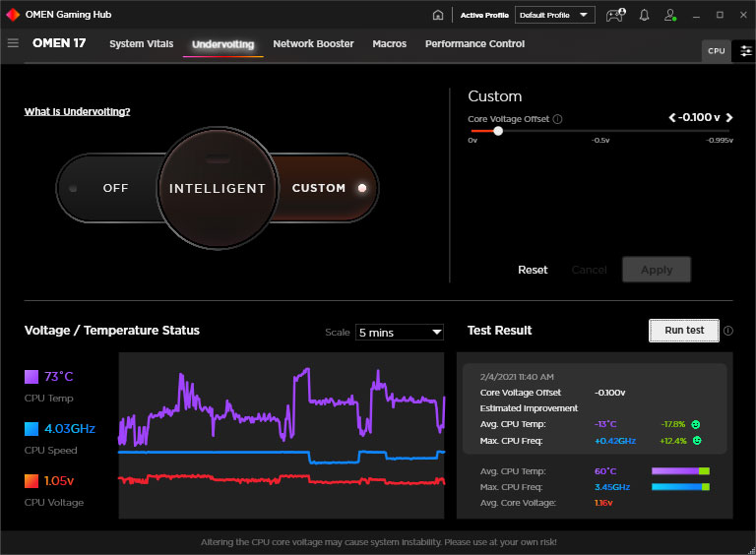Click the Cancel button
The width and height of the screenshot is (756, 555).
point(590,270)
